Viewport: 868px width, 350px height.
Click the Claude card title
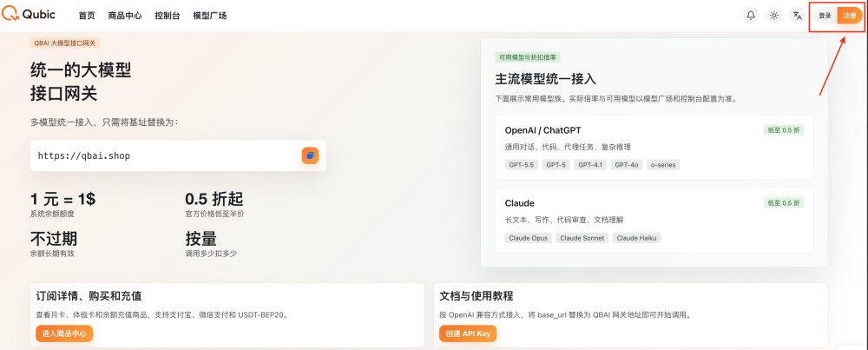coord(519,203)
